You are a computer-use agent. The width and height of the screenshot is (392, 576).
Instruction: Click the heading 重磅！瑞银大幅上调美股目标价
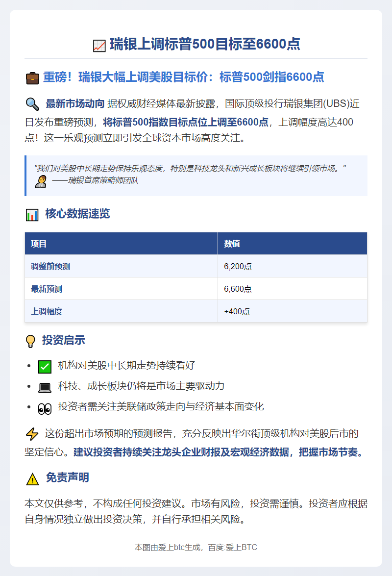[x=184, y=77]
